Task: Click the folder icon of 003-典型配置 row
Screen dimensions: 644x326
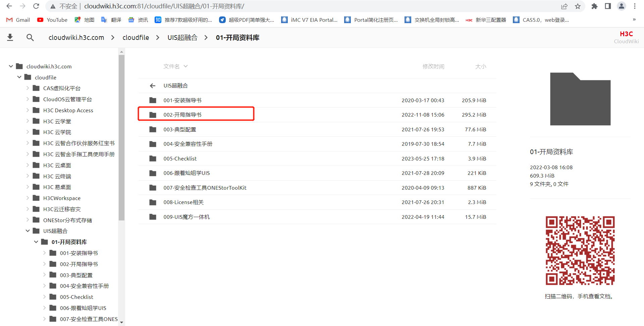Action: [153, 129]
